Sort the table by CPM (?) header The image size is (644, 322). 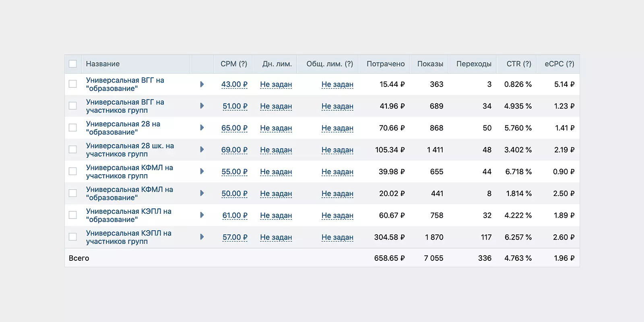(234, 64)
